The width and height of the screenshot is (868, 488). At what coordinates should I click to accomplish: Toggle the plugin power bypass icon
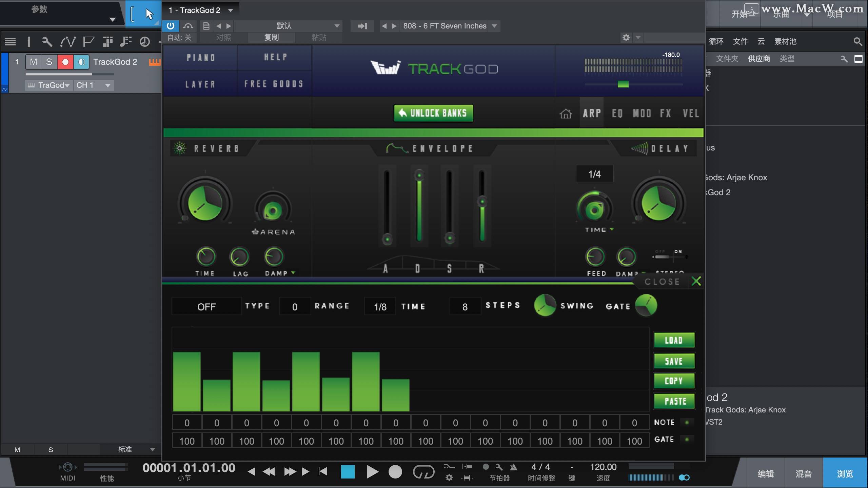(171, 26)
